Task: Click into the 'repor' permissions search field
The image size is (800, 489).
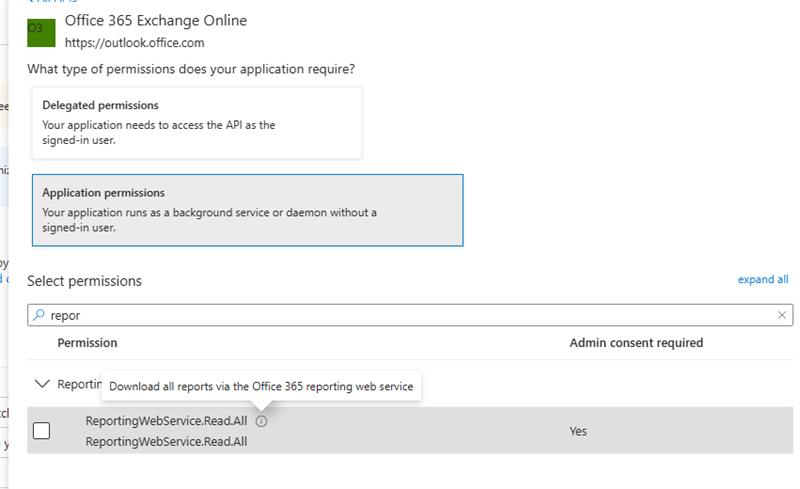Action: click(400, 314)
